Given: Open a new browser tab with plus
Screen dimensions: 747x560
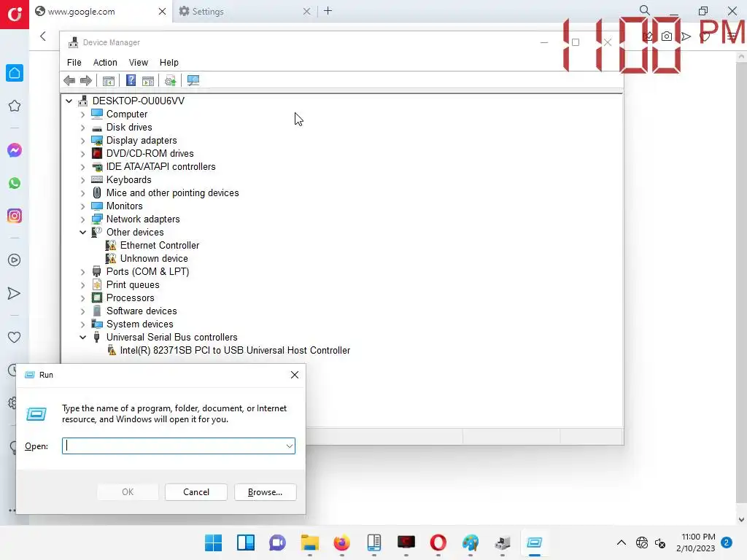Looking at the screenshot, I should click(328, 11).
